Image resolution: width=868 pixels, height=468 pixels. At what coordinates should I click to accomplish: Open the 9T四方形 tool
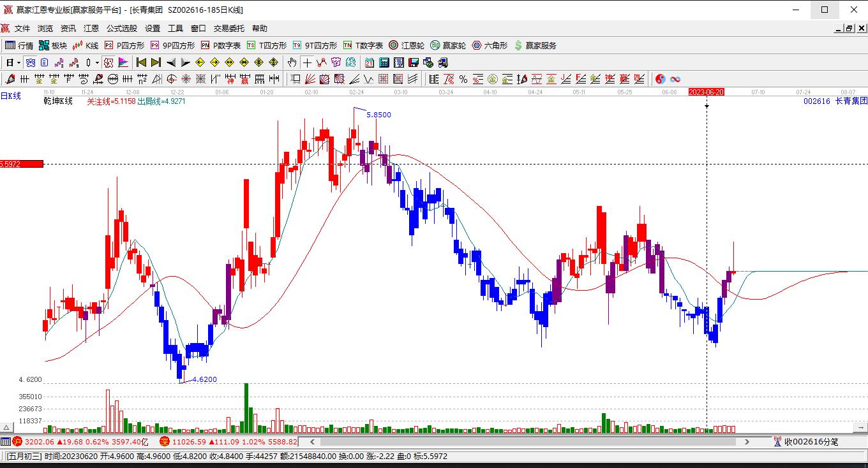[x=315, y=45]
